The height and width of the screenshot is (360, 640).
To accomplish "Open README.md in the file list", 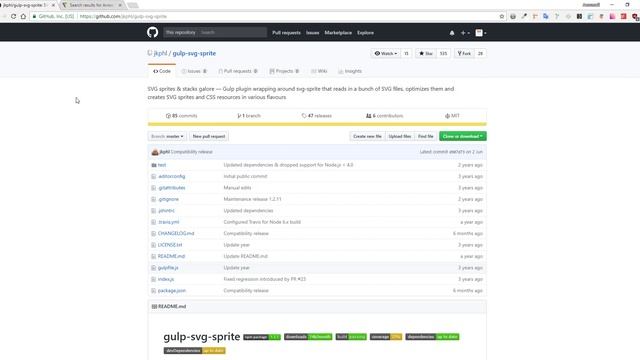I will pyautogui.click(x=171, y=256).
